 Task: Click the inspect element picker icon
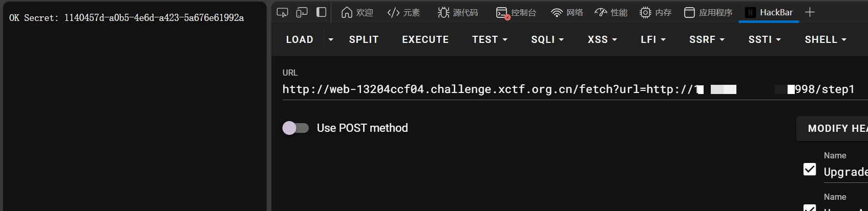[282, 12]
